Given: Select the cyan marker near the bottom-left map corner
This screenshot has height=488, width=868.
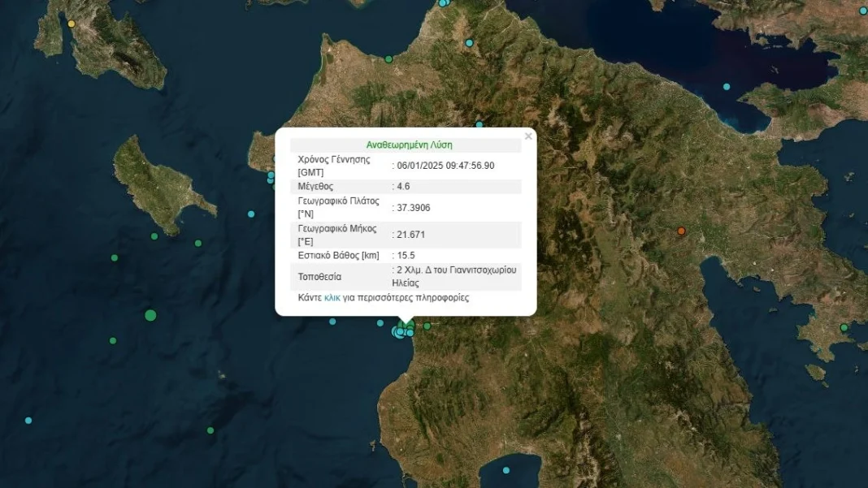Looking at the screenshot, I should [28, 421].
